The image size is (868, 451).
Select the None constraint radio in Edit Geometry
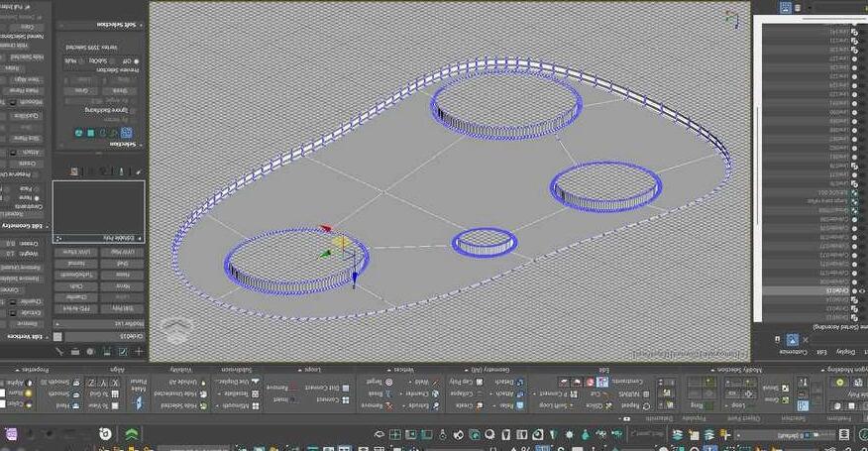point(37,198)
